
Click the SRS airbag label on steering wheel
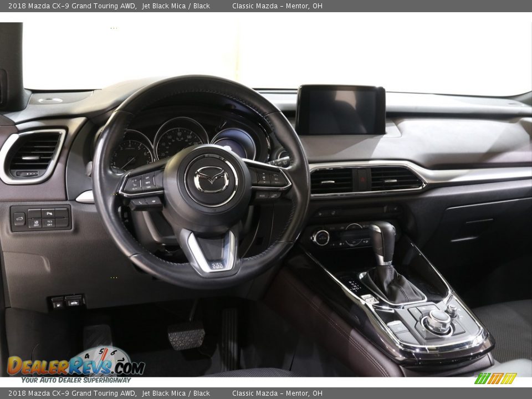(217, 265)
